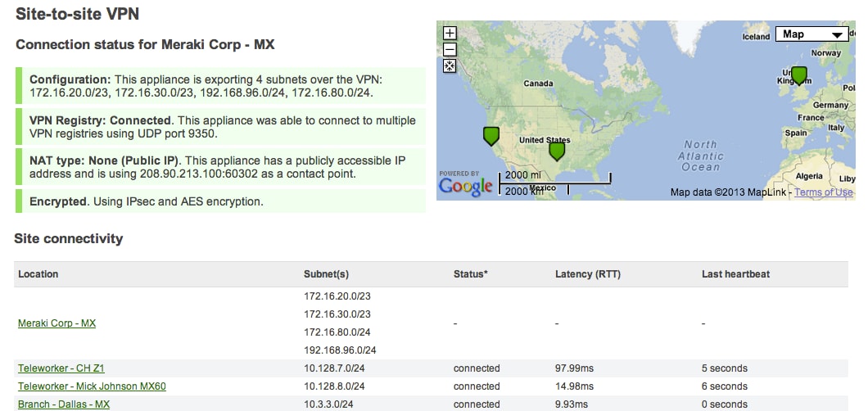Image resolution: width=868 pixels, height=411 pixels.
Task: Select subnet 10.128.8.0/24
Action: pos(334,386)
